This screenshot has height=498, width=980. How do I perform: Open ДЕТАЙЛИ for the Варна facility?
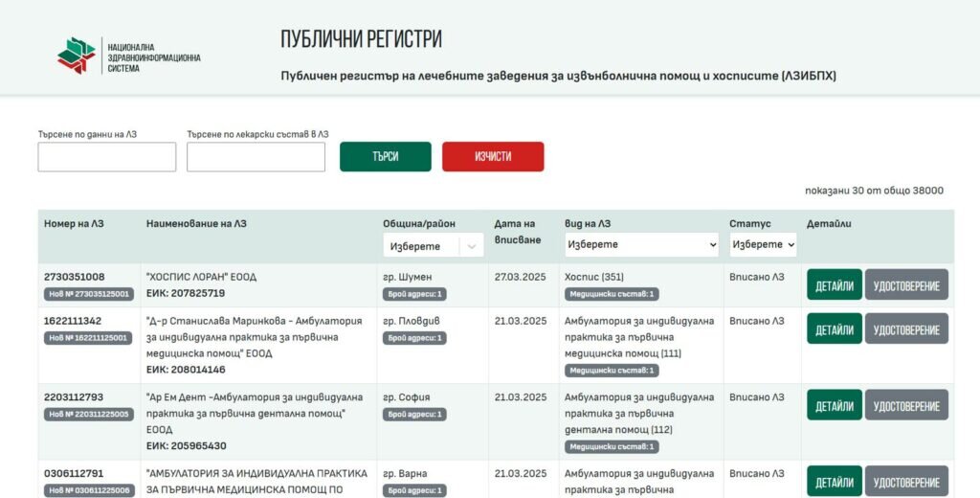835,481
